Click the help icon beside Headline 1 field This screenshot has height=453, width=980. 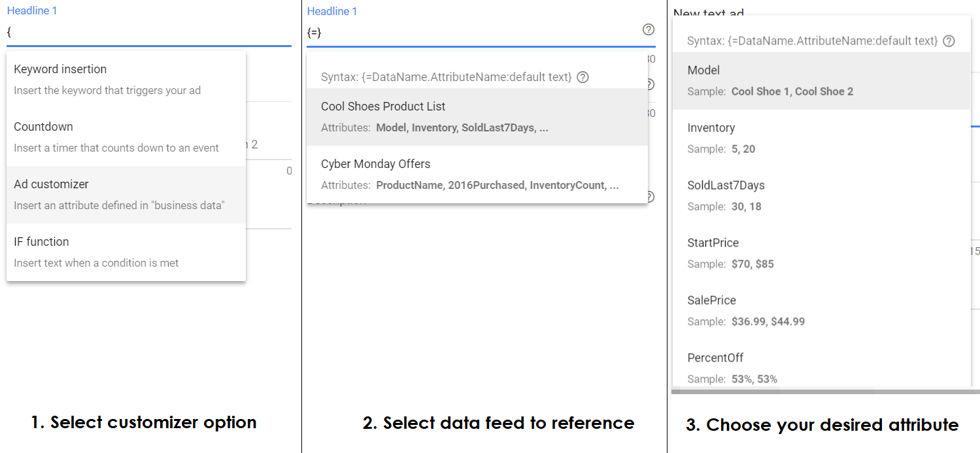(648, 29)
